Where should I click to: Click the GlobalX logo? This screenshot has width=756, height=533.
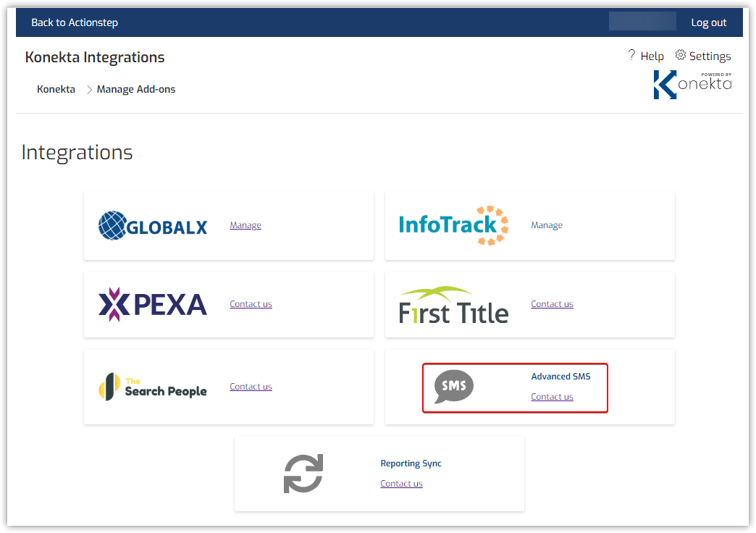click(x=153, y=225)
